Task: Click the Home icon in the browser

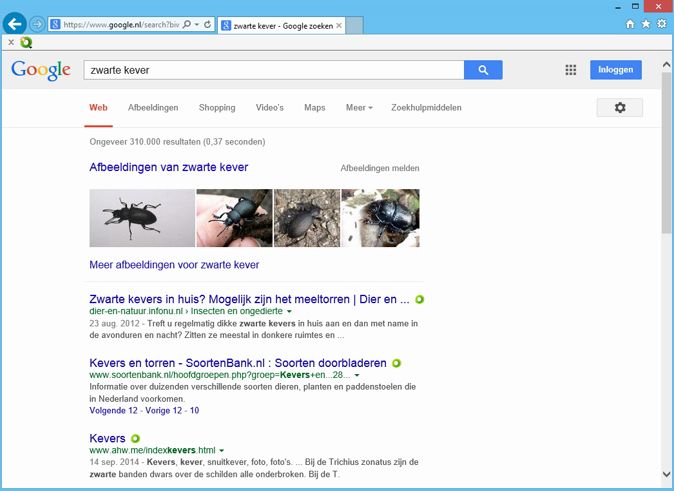Action: click(x=630, y=24)
